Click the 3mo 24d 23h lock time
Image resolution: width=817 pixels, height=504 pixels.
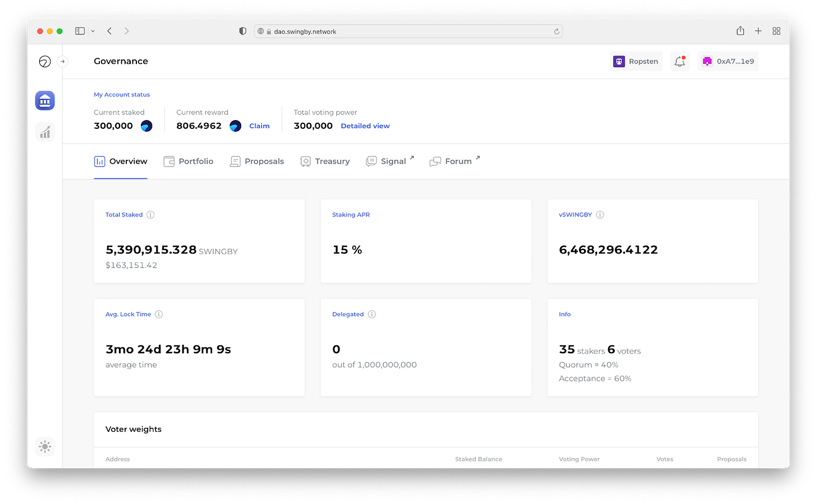click(x=168, y=350)
